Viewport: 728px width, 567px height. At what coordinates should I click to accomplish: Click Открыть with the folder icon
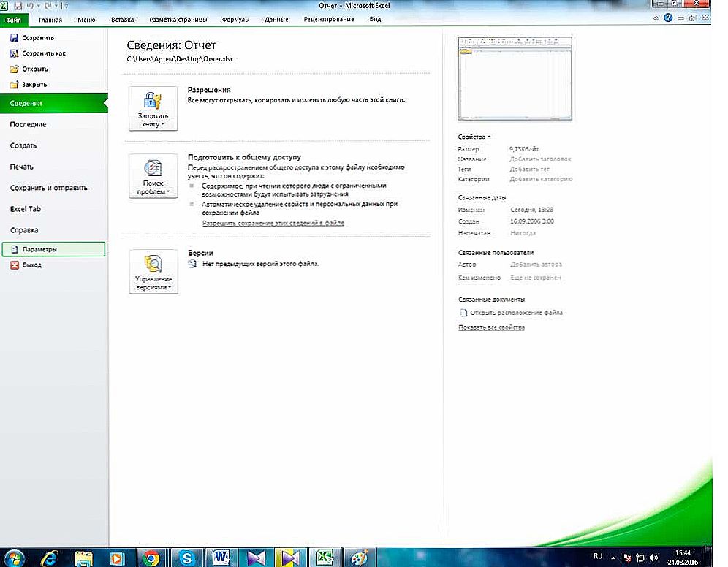[x=34, y=69]
